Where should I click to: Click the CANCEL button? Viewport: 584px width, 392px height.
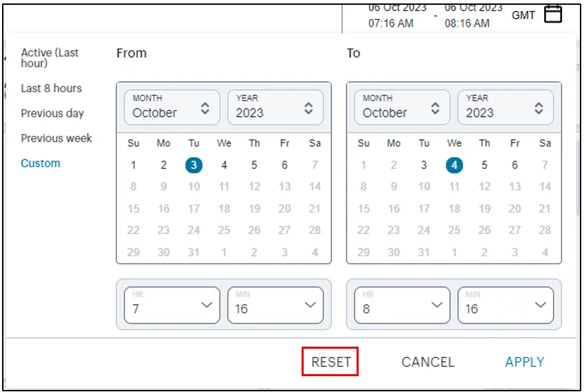428,362
